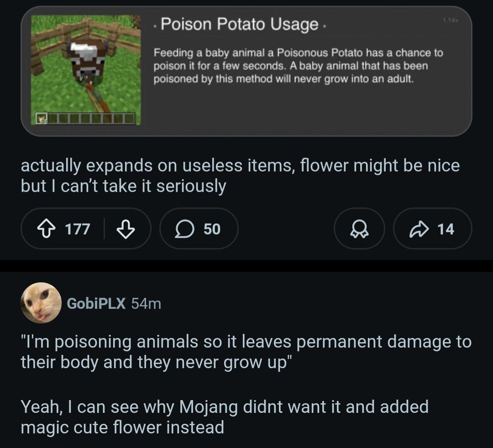Tap the comment speech bubble icon

(x=184, y=229)
